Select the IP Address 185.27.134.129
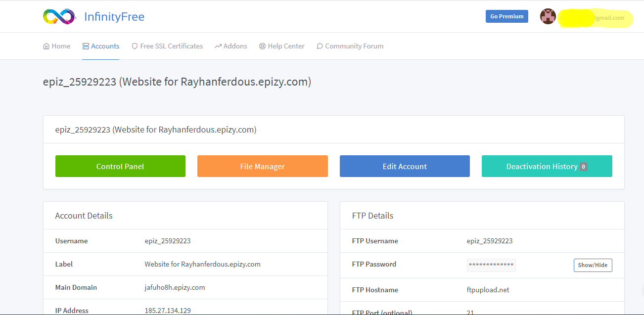644x315 pixels. pyautogui.click(x=168, y=311)
